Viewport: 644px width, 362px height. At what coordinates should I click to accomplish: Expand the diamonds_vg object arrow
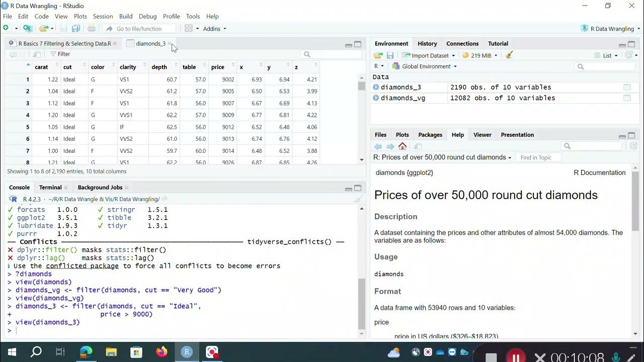coord(376,98)
